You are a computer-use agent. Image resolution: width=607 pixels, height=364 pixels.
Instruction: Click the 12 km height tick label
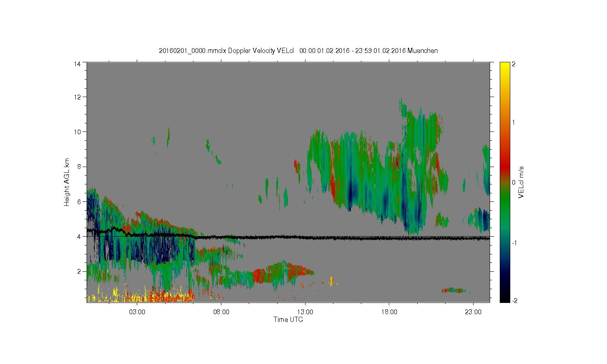coord(78,97)
